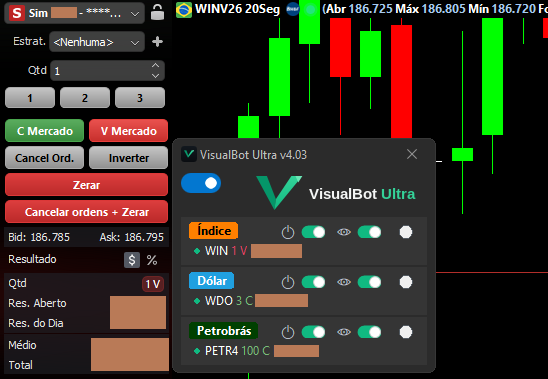This screenshot has height=379, width=548.
Task: Increase Qtd with the up arrow
Action: [x=156, y=65]
